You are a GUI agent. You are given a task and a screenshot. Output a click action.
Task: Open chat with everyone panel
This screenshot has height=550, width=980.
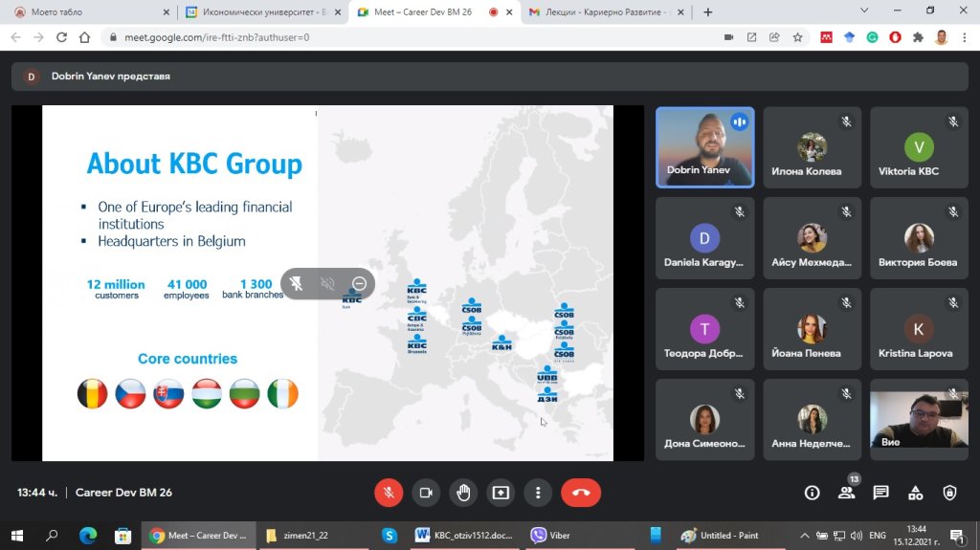point(880,494)
